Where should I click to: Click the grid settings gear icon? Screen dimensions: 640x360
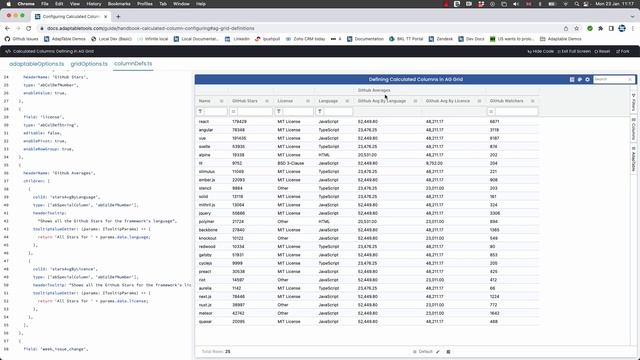pyautogui.click(x=587, y=80)
